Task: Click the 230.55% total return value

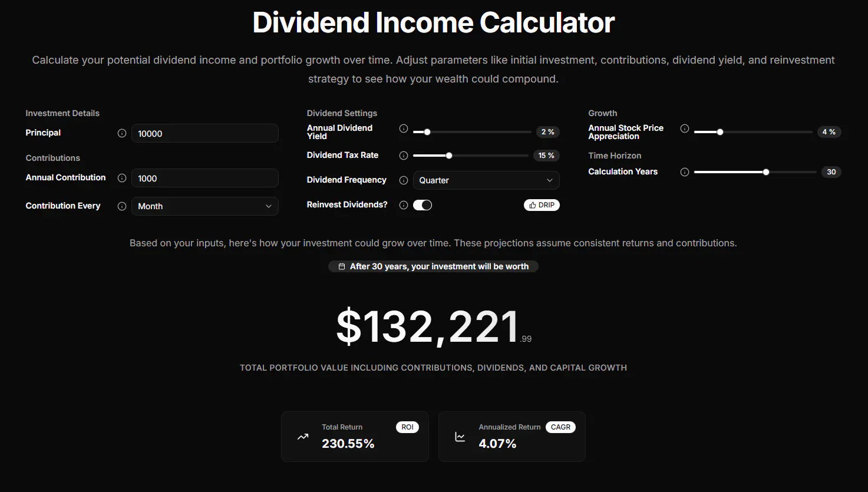Action: pos(348,444)
